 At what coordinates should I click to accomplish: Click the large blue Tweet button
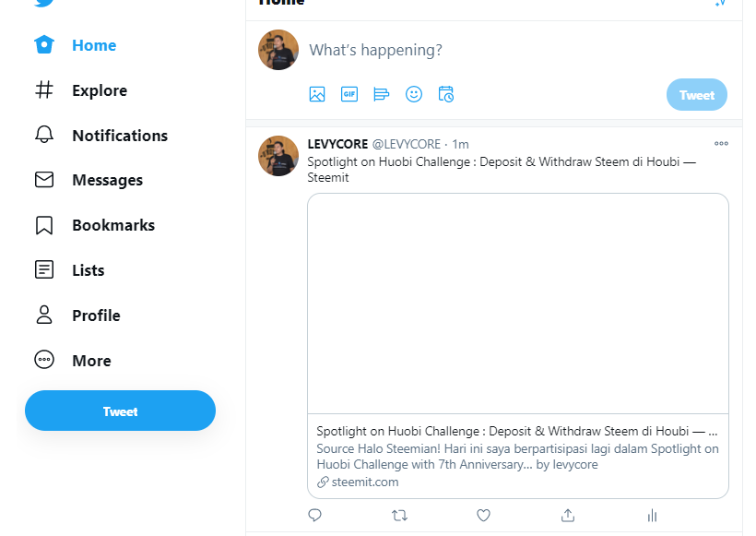click(x=120, y=411)
